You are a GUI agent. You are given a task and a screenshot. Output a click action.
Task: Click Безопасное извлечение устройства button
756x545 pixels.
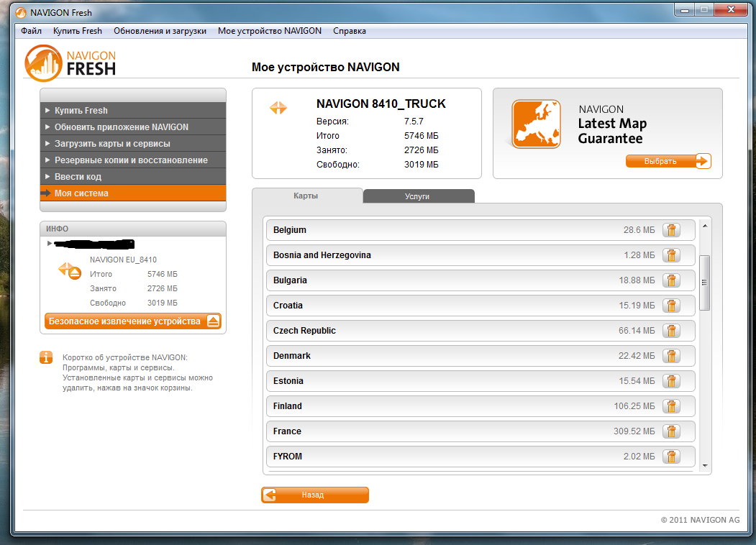pyautogui.click(x=132, y=321)
